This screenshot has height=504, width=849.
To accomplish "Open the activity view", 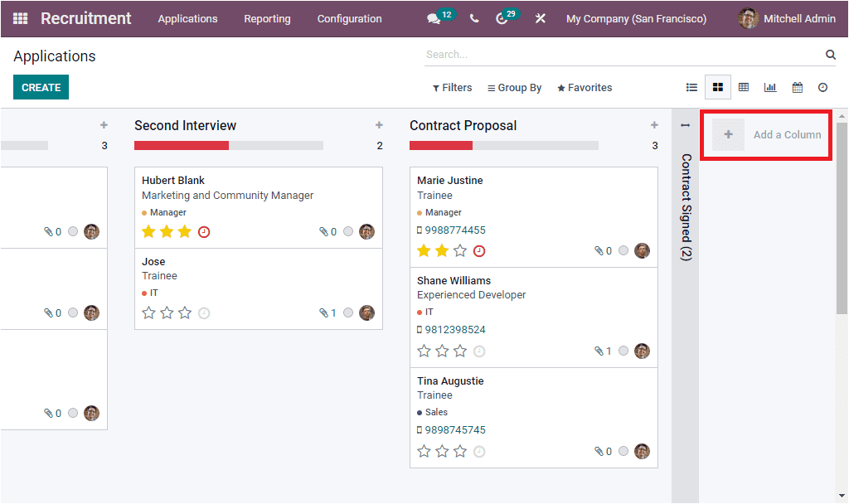I will tap(822, 86).
